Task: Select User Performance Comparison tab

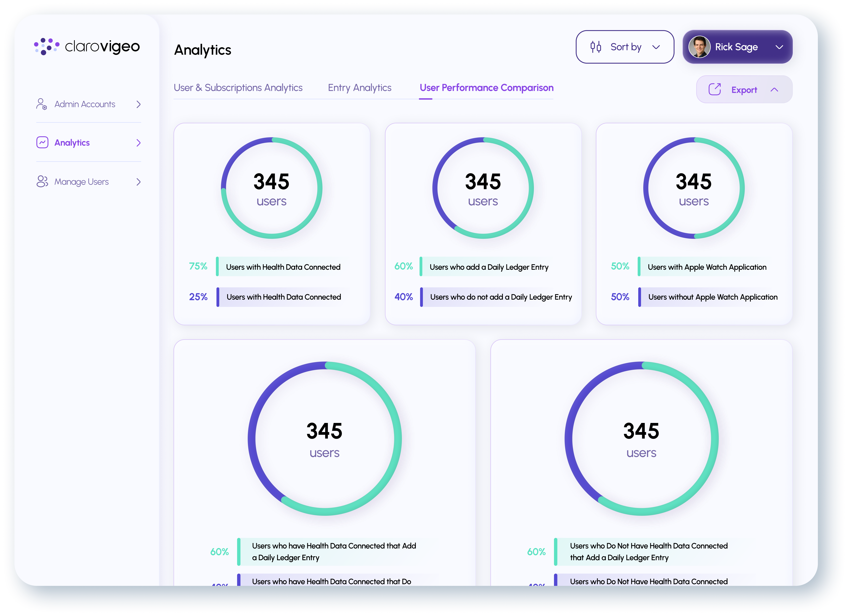Action: pyautogui.click(x=486, y=88)
